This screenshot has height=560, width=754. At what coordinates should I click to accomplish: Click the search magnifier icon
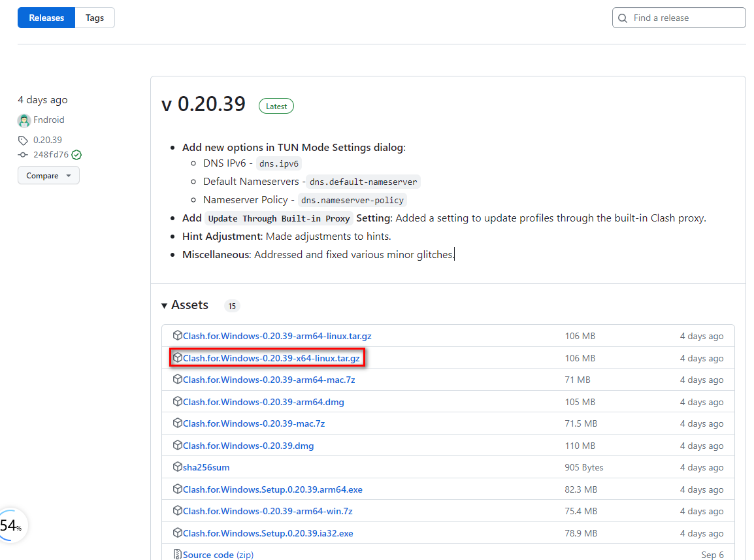pos(623,18)
